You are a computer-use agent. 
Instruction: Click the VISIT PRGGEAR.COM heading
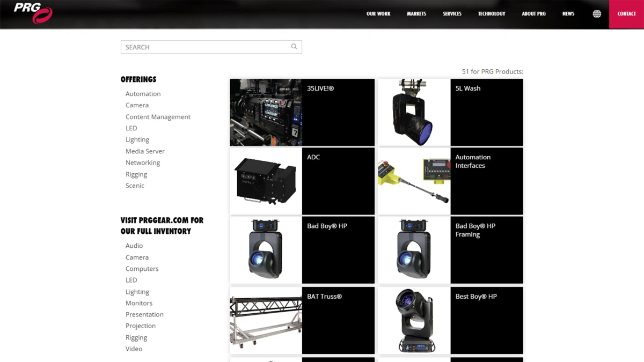[x=162, y=226]
